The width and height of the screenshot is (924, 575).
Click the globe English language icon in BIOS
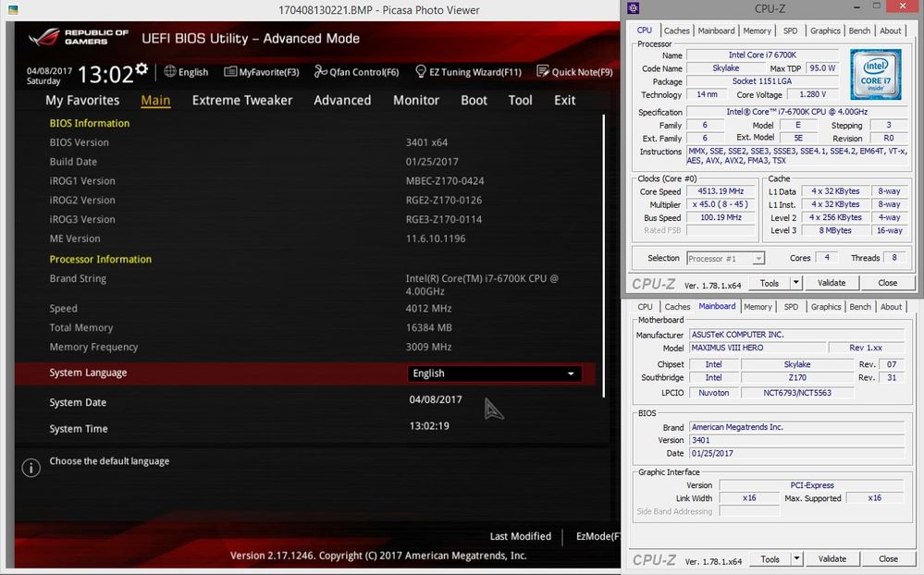[x=169, y=71]
